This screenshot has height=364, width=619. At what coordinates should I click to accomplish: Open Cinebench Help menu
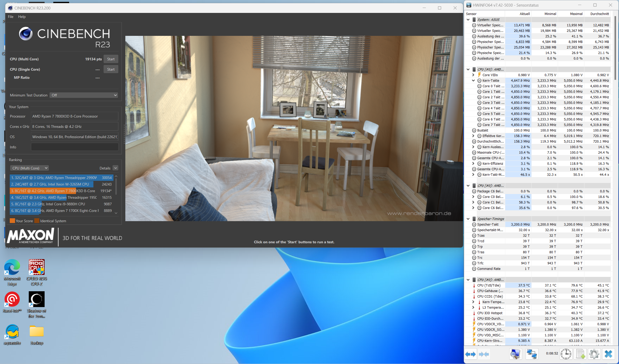pyautogui.click(x=22, y=17)
